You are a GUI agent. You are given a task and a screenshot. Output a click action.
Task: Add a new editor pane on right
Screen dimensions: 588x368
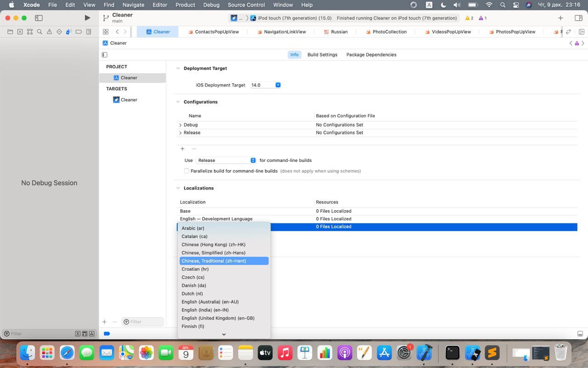point(582,32)
